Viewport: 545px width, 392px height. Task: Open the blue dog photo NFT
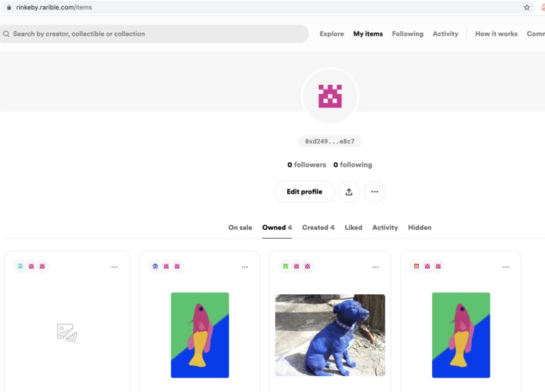[330, 335]
